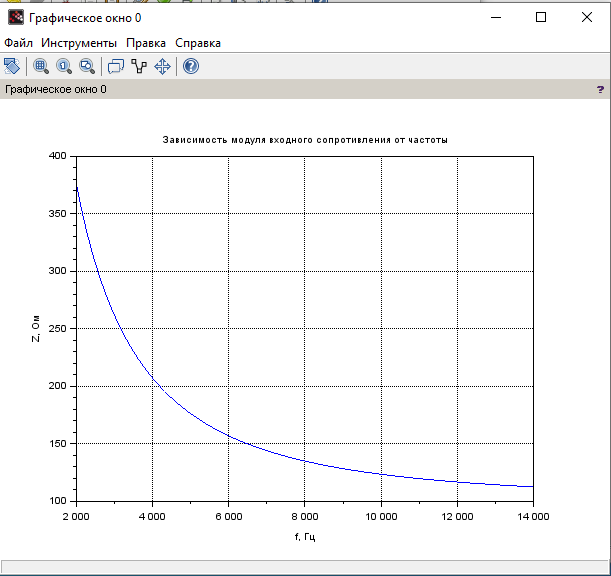Reset zoom to original view icon
Screen dimensions: 611x576
tap(64, 66)
